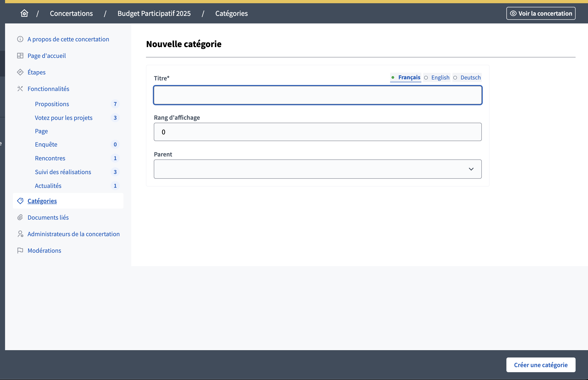Click the Étapes direction icon

20,72
